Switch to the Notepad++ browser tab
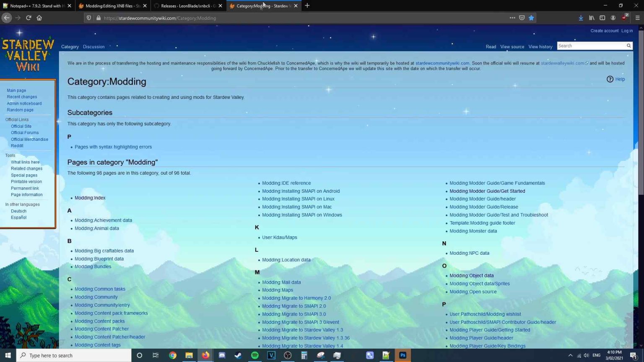This screenshot has height=362, width=644. click(x=36, y=6)
